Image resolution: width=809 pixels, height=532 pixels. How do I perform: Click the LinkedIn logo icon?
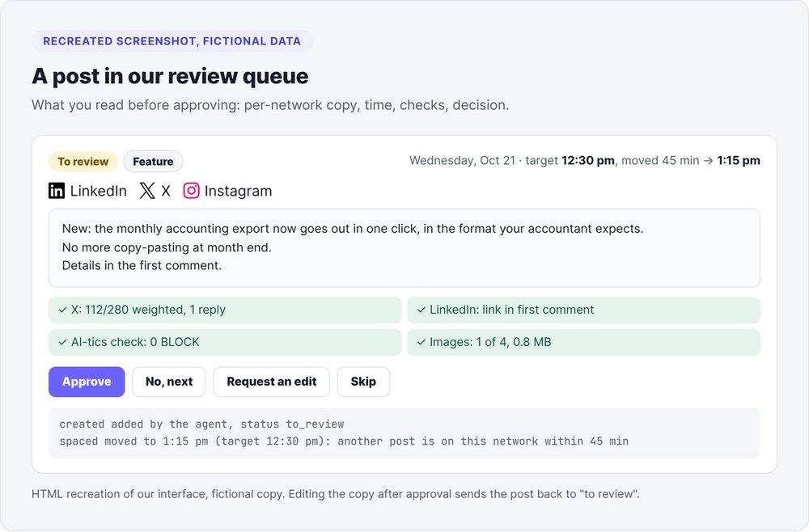[x=57, y=191]
